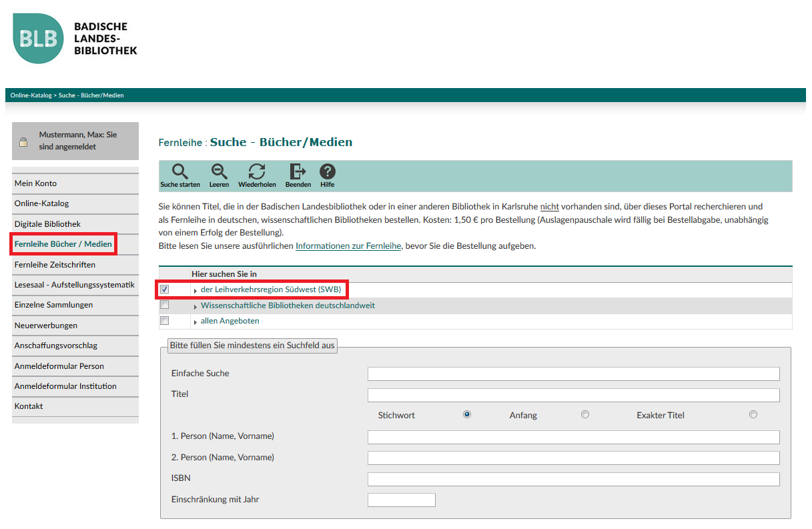Focus 1. Person (Name, Vorname) field
This screenshot has width=812, height=529.
tap(574, 437)
